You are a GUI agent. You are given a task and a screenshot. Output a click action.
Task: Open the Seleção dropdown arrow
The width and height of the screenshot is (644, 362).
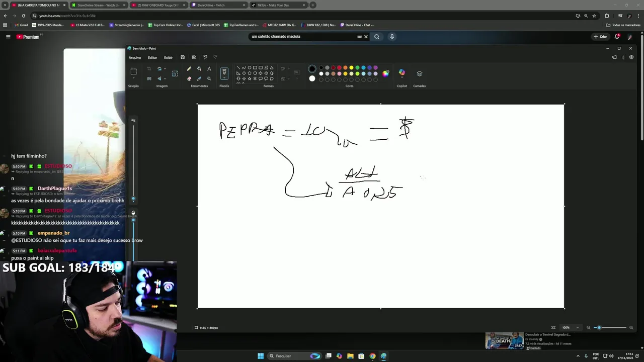(x=133, y=78)
